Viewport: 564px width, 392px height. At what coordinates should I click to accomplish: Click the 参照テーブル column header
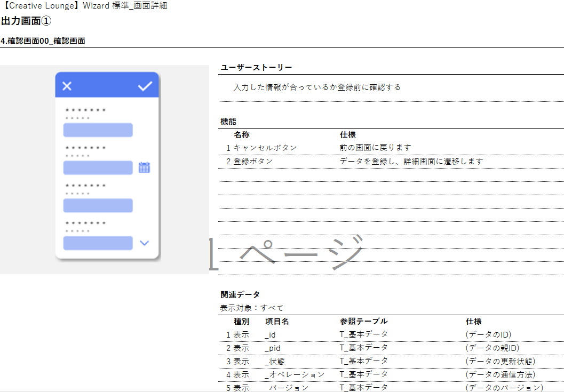pos(363,322)
